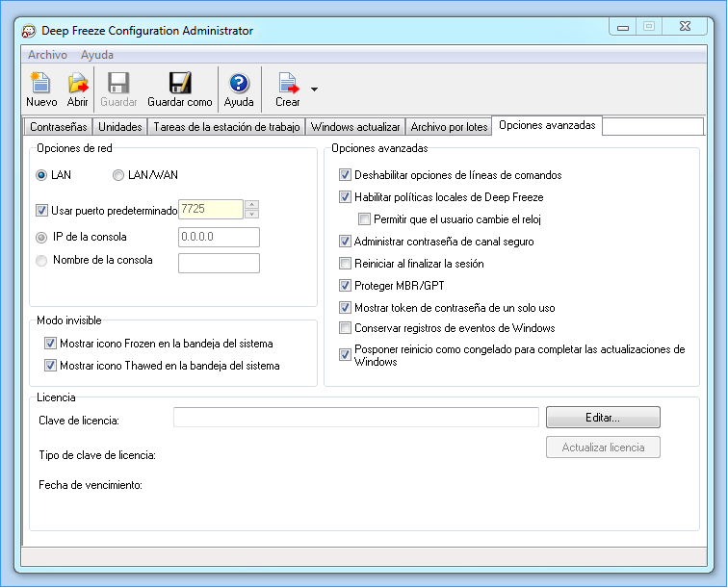Open the Archivo menu
Image resolution: width=728 pixels, height=588 pixels.
pos(47,55)
